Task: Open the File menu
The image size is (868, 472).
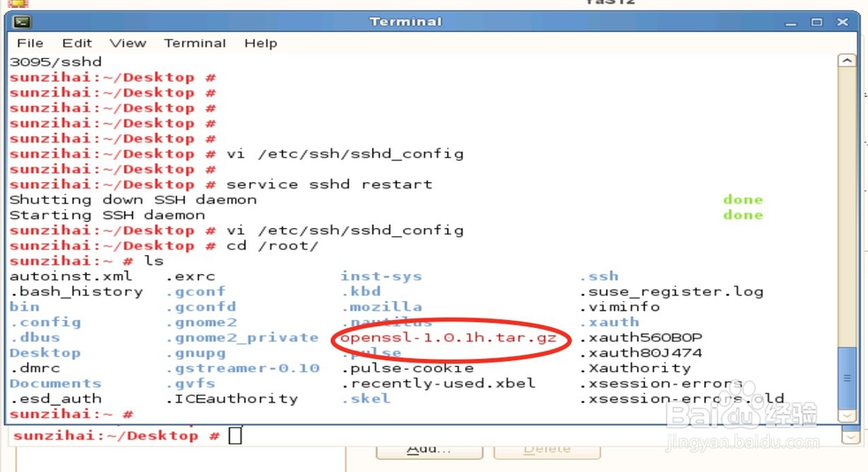Action: click(30, 43)
